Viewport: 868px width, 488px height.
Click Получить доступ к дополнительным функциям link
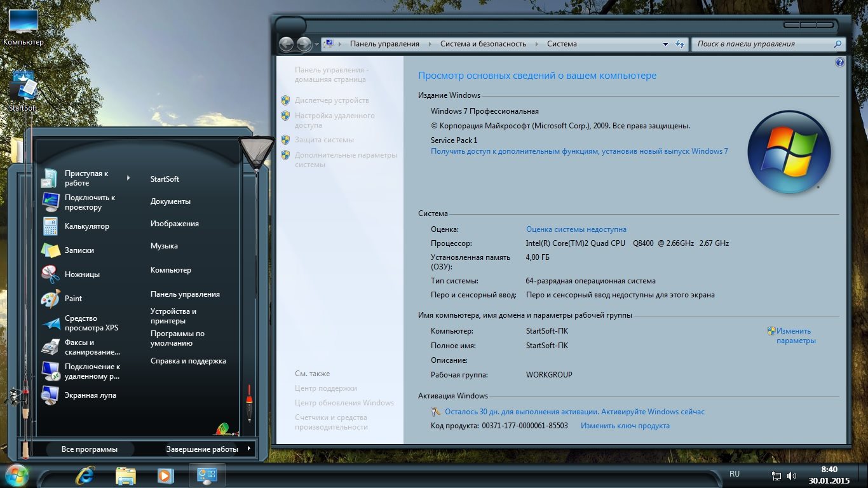pyautogui.click(x=580, y=151)
